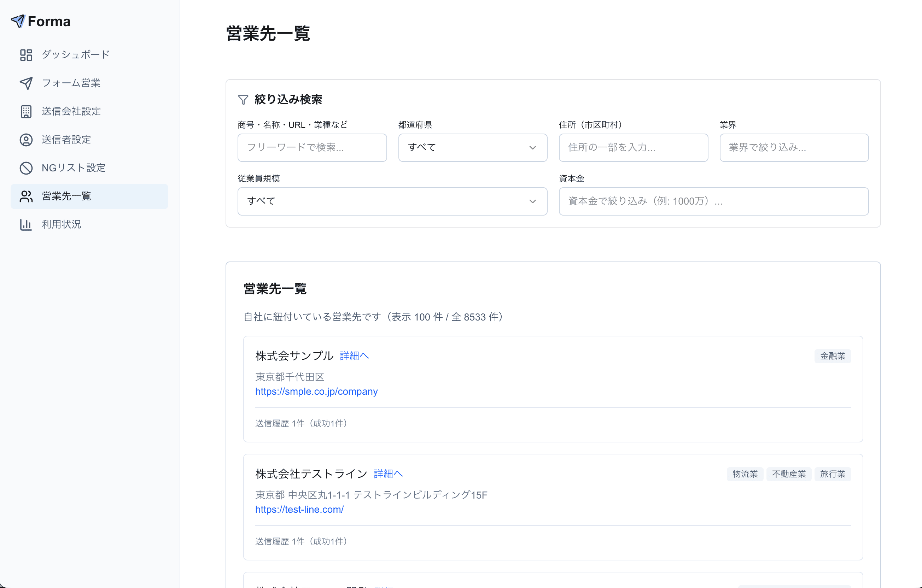Click the Forma logo icon
The image size is (922, 588).
(x=18, y=21)
